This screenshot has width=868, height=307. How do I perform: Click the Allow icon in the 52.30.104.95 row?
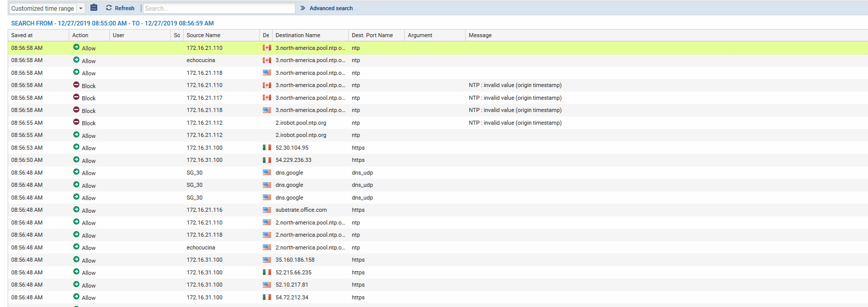point(76,147)
